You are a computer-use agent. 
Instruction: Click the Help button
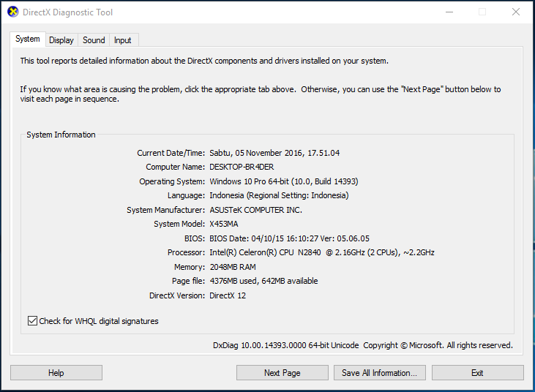pos(56,372)
